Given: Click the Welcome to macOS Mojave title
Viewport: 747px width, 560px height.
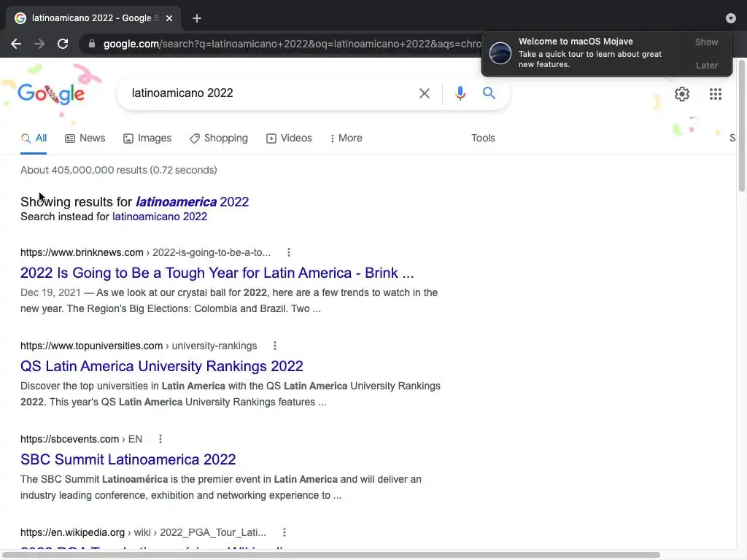Looking at the screenshot, I should click(576, 42).
